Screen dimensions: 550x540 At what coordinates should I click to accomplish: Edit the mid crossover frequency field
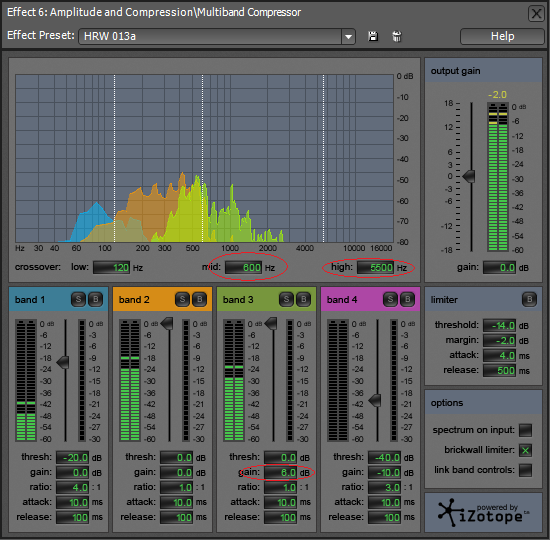[x=243, y=268]
